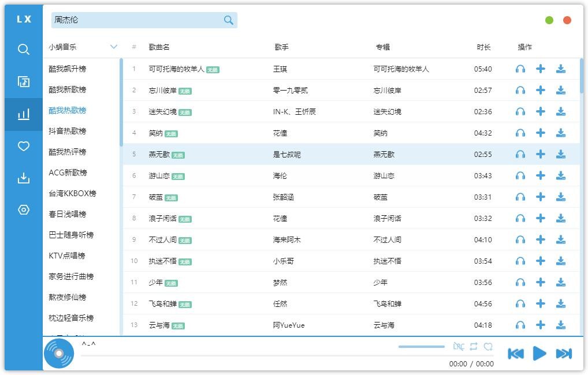This screenshot has width=588, height=375.
Task: Open the song list page in the sidebar
Action: pos(24,81)
